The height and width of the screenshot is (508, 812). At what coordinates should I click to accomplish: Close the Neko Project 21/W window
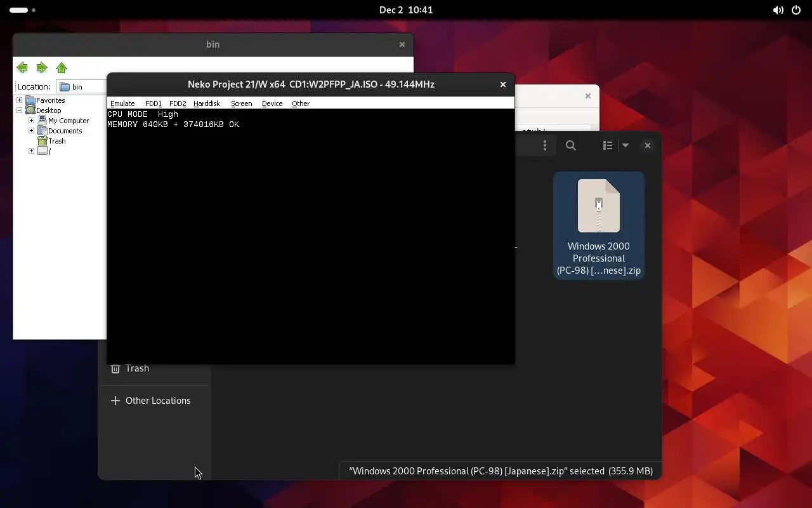[503, 84]
